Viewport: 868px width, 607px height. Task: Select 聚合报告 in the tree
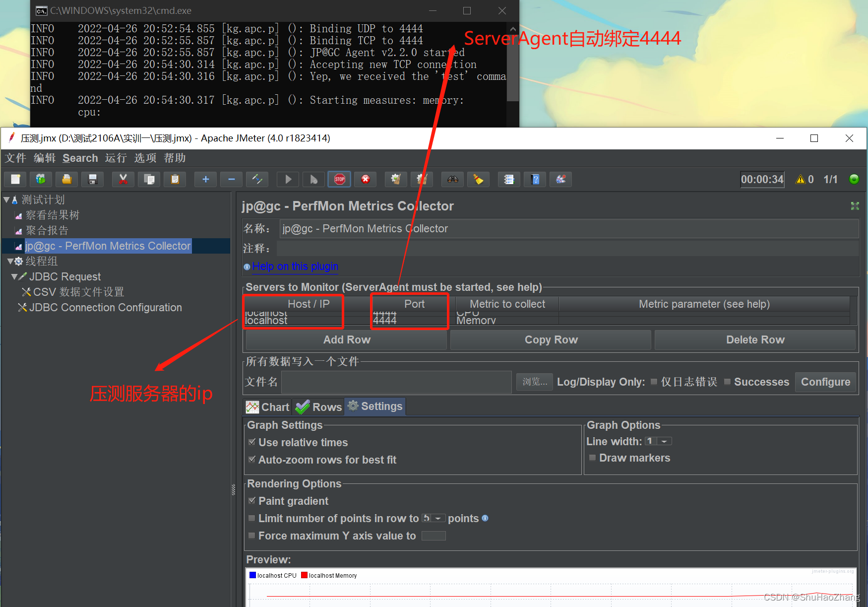[x=47, y=230]
